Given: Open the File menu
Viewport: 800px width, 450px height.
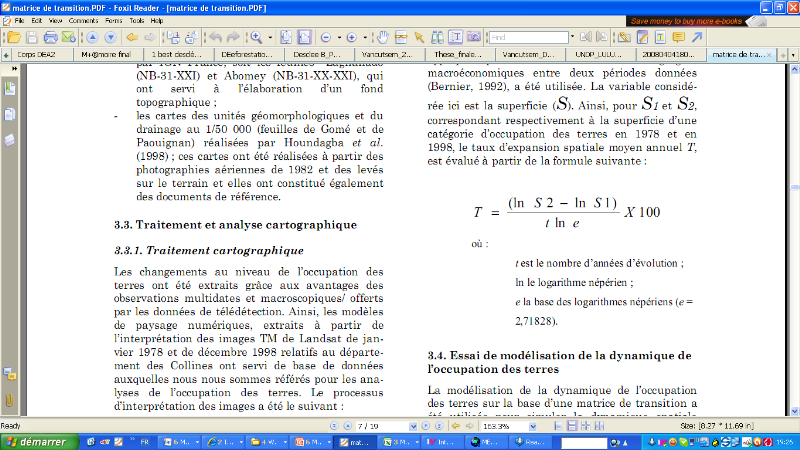Looking at the screenshot, I should click(x=19, y=21).
